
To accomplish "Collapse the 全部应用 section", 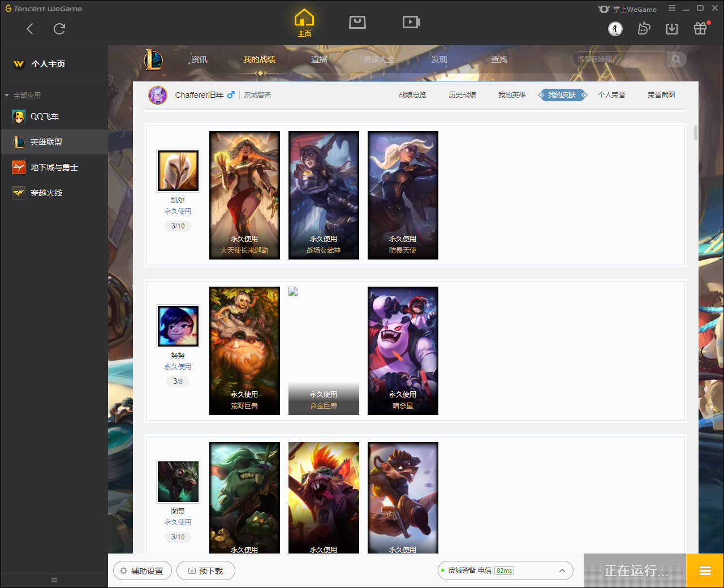I will 23,95.
